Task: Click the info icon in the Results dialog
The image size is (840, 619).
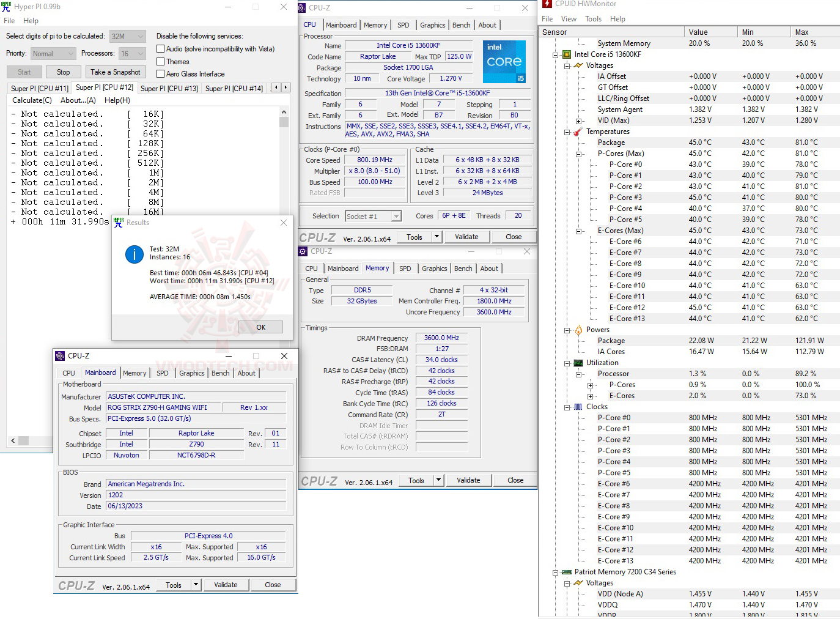Action: [x=134, y=254]
